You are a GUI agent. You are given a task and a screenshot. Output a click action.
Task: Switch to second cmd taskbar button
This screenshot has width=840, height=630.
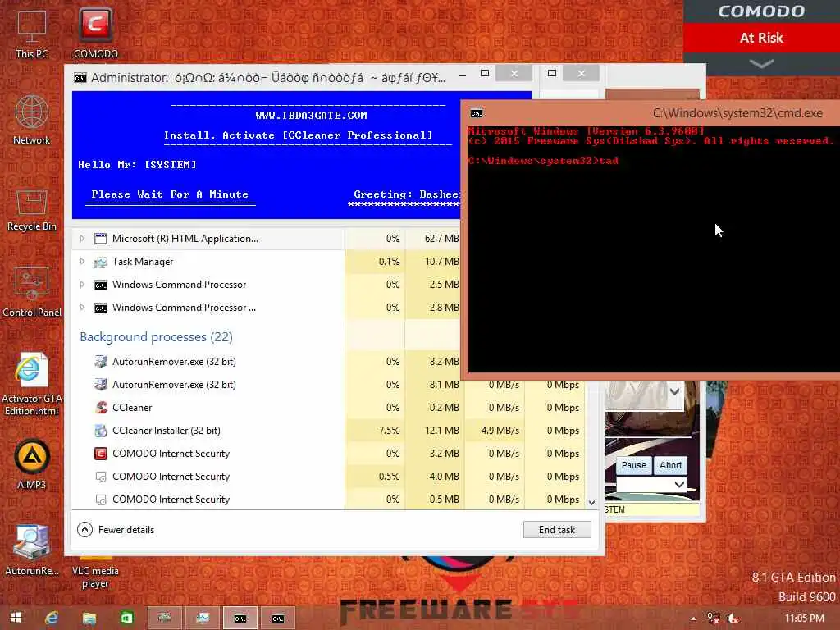277,619
